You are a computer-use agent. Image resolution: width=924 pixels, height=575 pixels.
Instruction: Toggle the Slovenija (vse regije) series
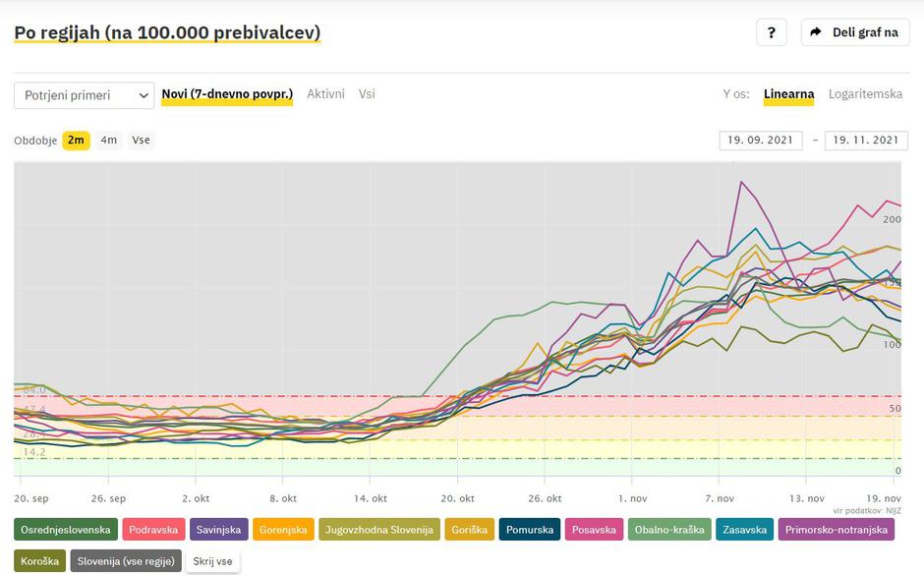point(125,561)
